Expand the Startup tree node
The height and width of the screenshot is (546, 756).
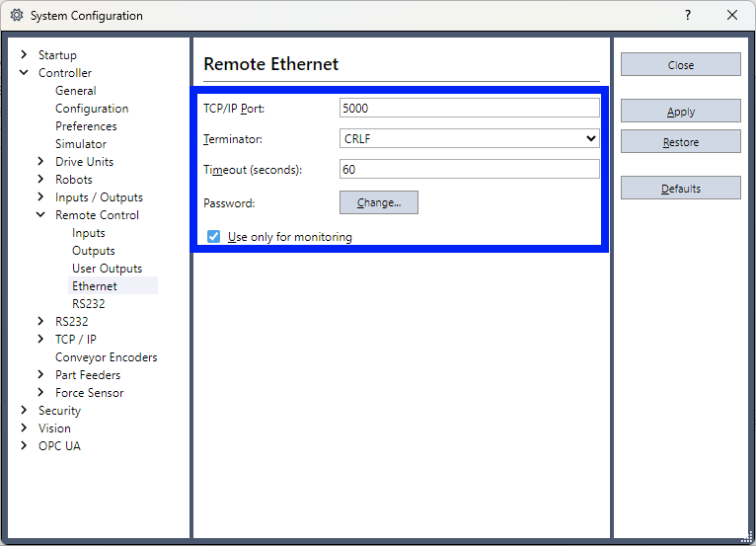pyautogui.click(x=24, y=55)
